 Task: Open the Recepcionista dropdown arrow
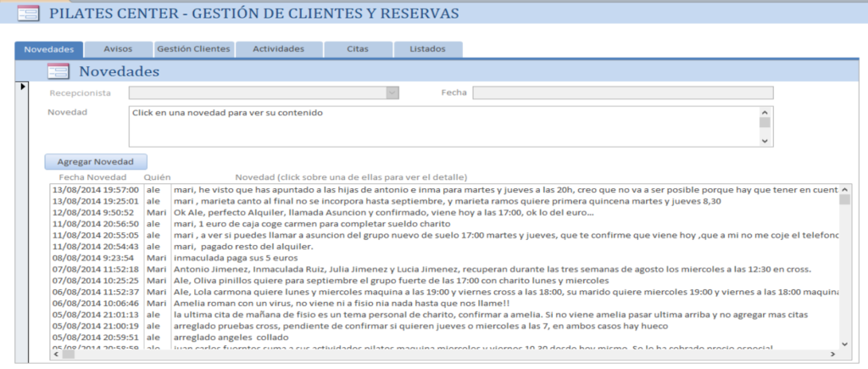(392, 93)
